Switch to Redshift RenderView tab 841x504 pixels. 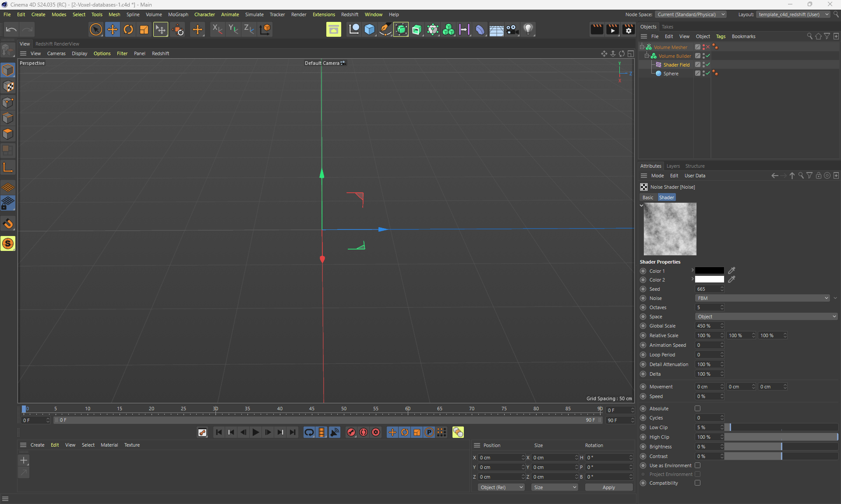[57, 44]
